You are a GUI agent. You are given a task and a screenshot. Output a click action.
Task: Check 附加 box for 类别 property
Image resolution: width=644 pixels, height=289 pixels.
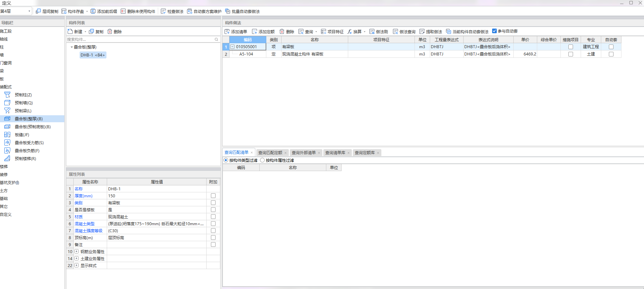[x=213, y=203]
